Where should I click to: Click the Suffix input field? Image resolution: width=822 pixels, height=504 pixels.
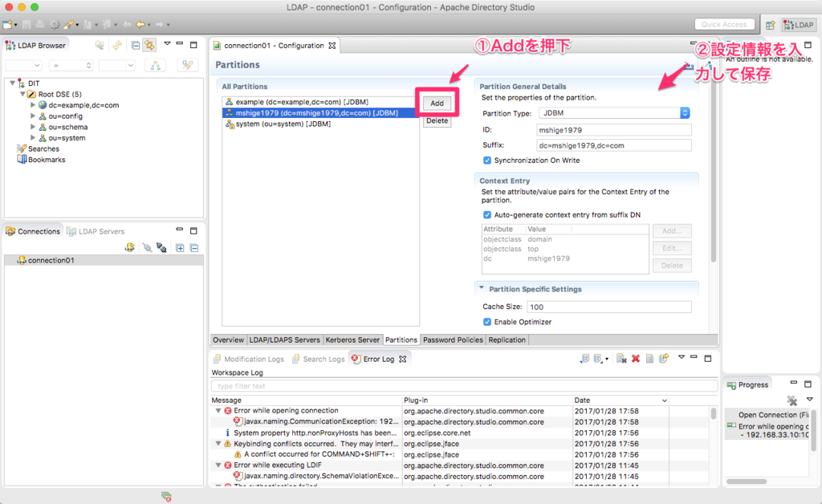(614, 145)
